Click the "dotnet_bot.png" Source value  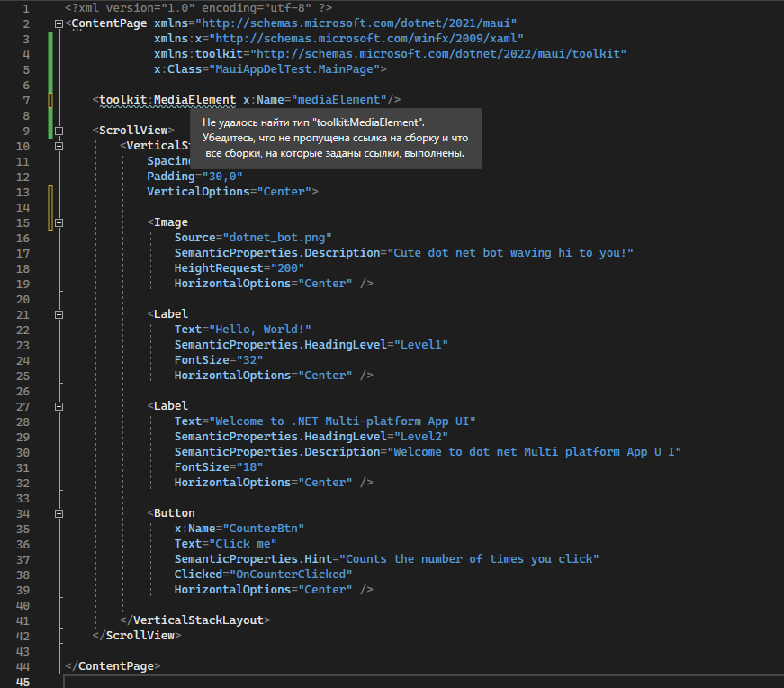click(x=277, y=237)
